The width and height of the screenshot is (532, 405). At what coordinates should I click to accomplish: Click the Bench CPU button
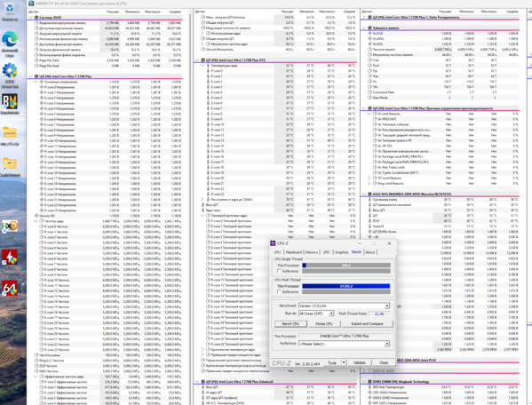tap(290, 323)
